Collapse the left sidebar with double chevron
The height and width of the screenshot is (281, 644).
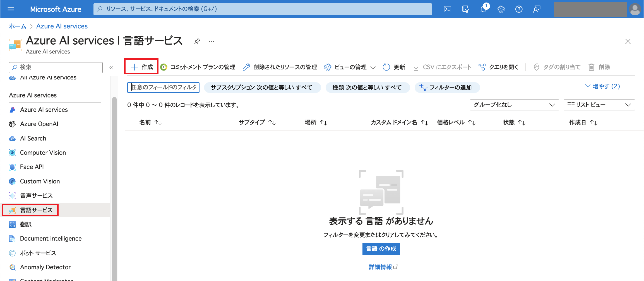pyautogui.click(x=111, y=67)
